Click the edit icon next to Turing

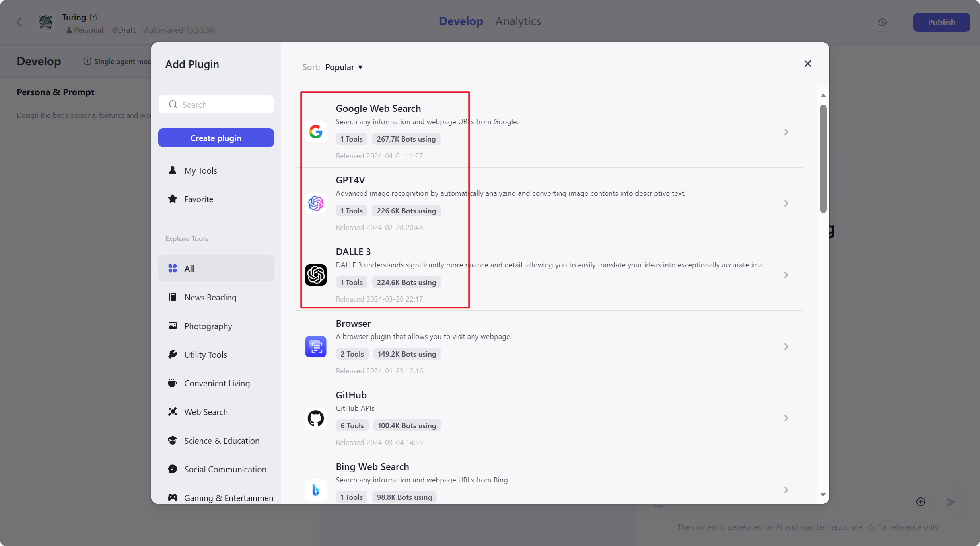pyautogui.click(x=93, y=17)
